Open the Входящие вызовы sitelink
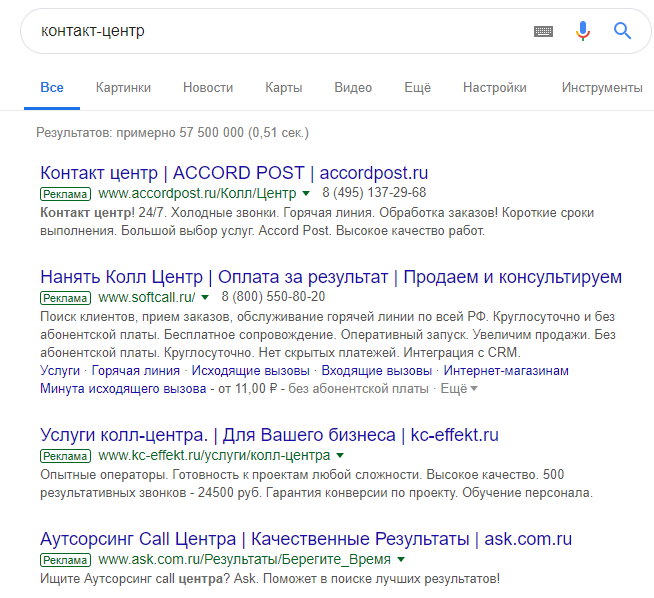The width and height of the screenshot is (654, 598). [x=376, y=370]
